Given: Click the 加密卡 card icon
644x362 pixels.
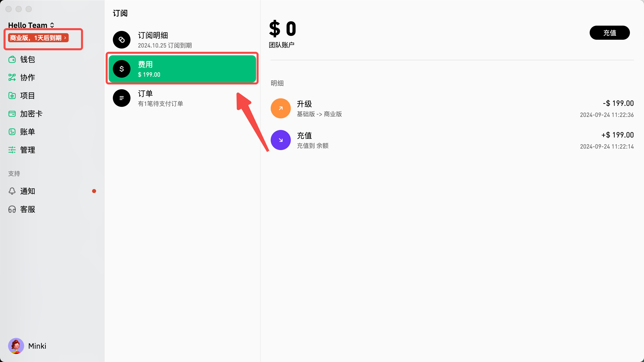Looking at the screenshot, I should (x=12, y=114).
